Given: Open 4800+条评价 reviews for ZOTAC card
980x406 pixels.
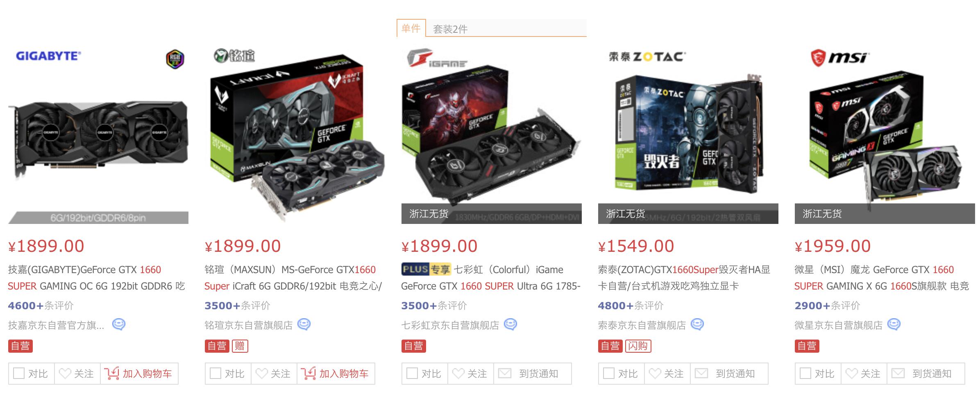Looking at the screenshot, I should click(x=631, y=306).
